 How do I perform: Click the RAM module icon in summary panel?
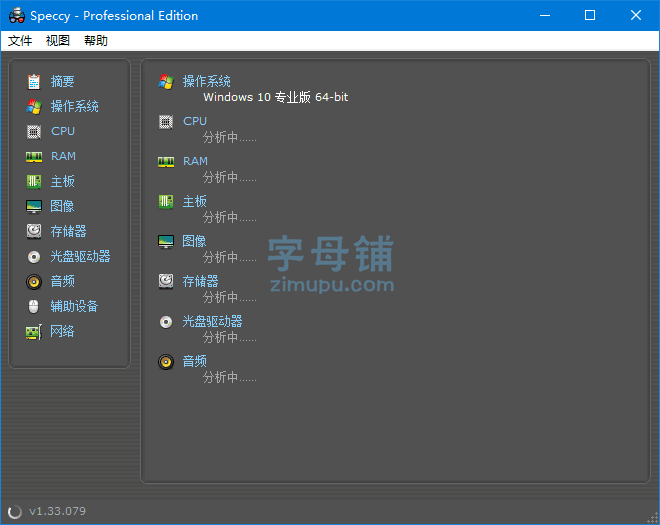pyautogui.click(x=166, y=162)
